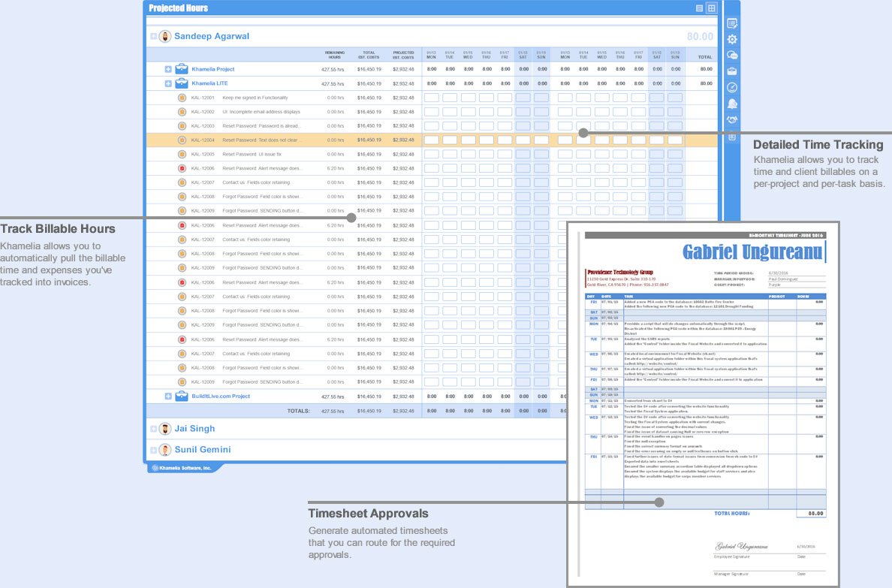Select task 'Keep me signed in Functionality'
Screen dimensions: 892x588
[255, 98]
